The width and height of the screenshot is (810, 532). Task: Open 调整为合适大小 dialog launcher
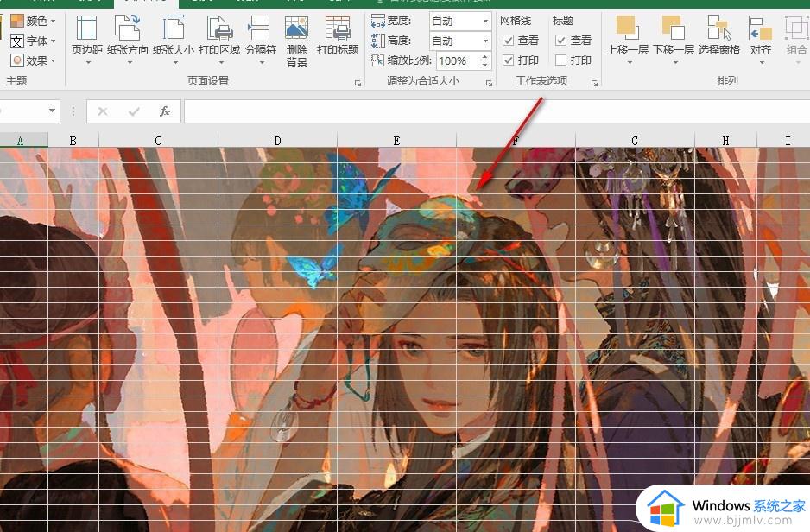pyautogui.click(x=489, y=83)
